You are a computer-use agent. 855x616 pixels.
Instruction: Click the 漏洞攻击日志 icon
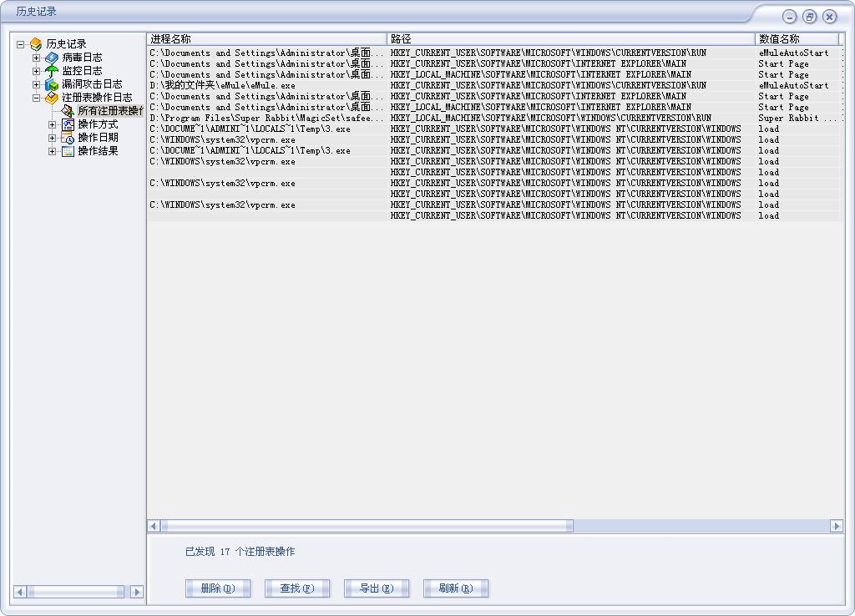52,84
